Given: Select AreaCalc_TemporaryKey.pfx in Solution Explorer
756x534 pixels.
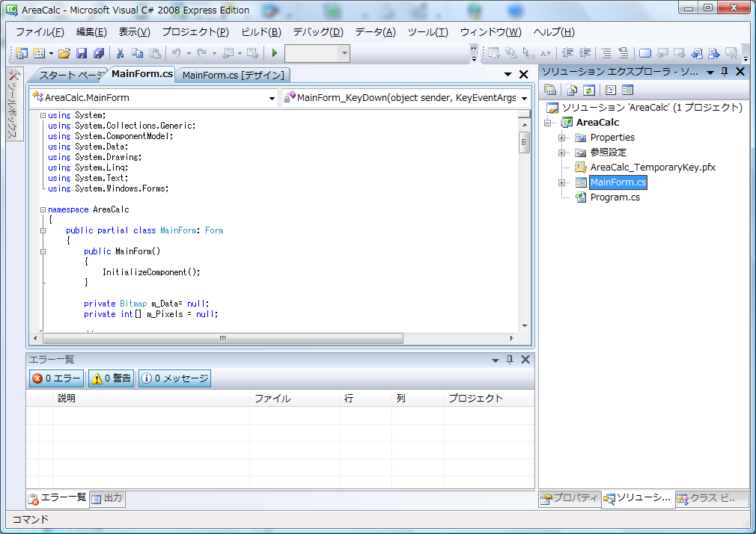Looking at the screenshot, I should [653, 168].
